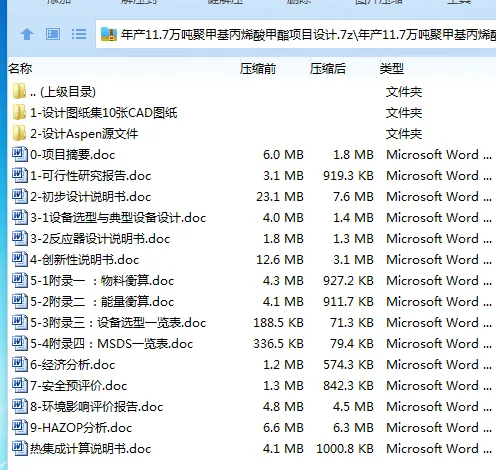Select Word icon of 6-经济分析.doc
This screenshot has width=496, height=470.
20,364
